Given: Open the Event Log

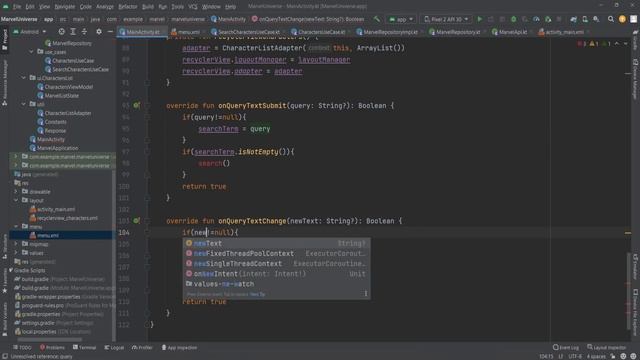Looking at the screenshot, I should pyautogui.click(x=566, y=348).
